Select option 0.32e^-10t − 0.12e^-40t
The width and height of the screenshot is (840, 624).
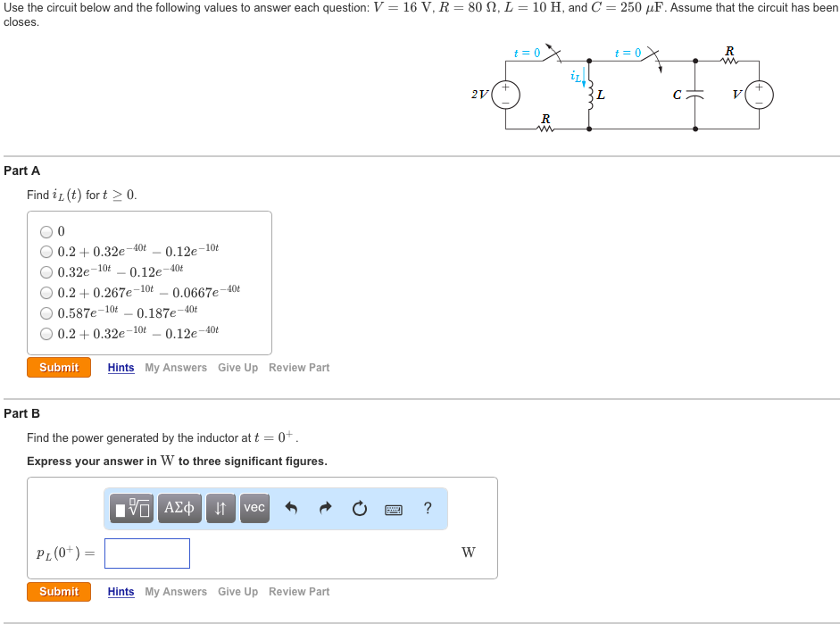[x=46, y=272]
